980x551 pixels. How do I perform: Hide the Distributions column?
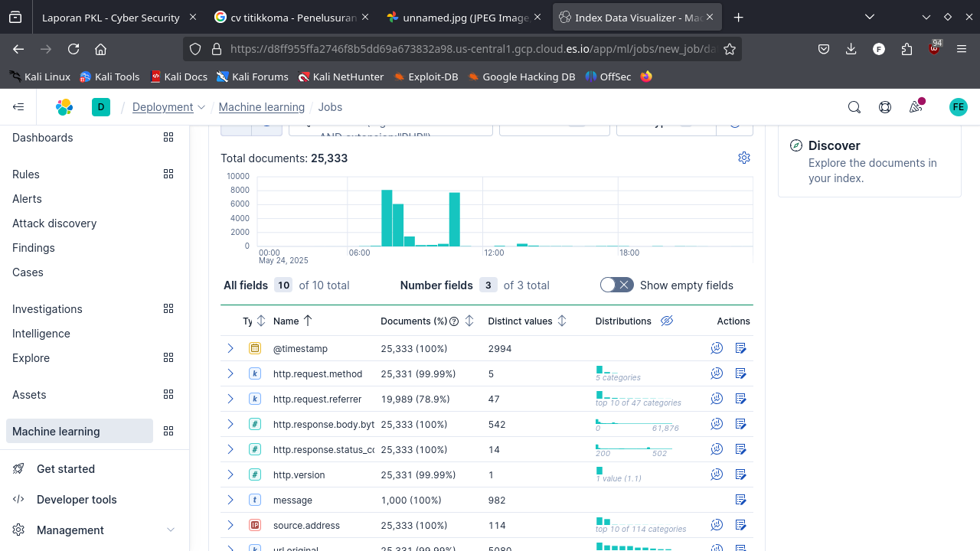[x=667, y=321]
